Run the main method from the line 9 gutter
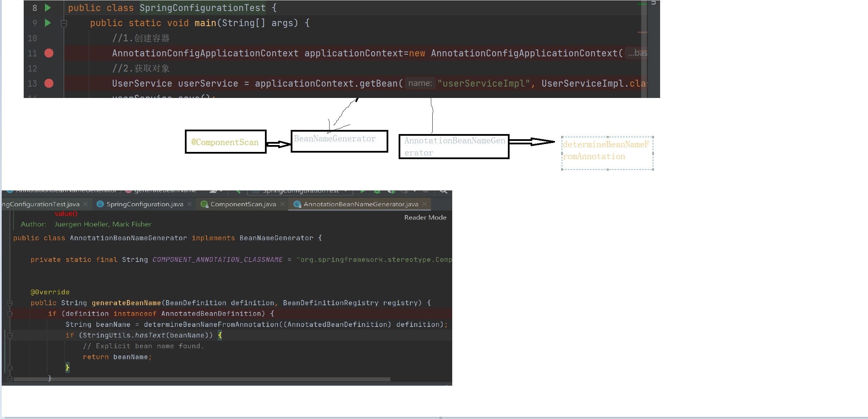 (48, 23)
